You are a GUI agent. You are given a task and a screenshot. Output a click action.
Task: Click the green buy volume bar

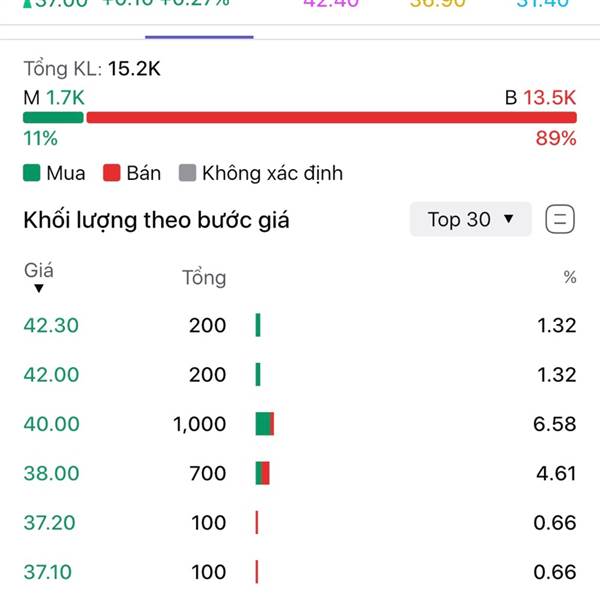(x=53, y=118)
